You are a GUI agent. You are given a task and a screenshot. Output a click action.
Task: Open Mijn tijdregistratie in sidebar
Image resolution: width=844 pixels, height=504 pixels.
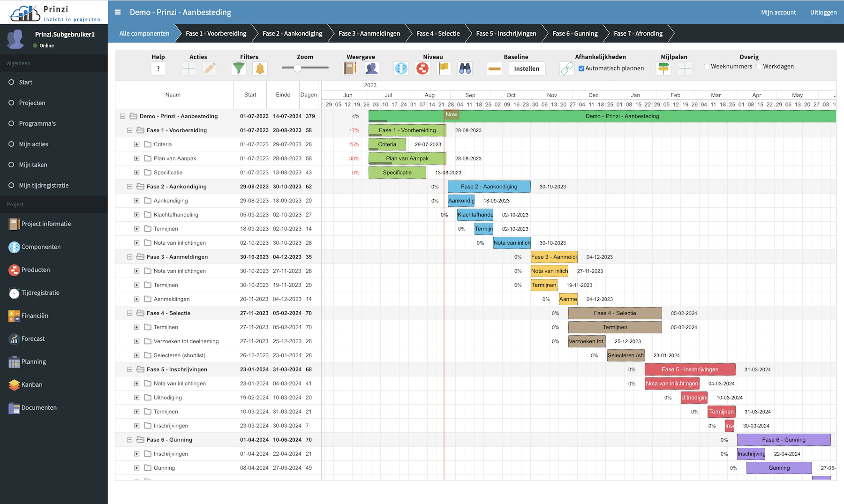click(x=54, y=185)
